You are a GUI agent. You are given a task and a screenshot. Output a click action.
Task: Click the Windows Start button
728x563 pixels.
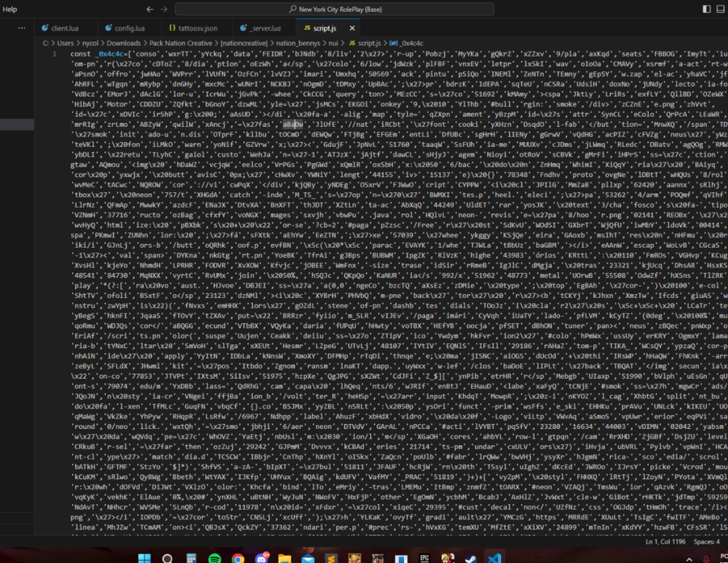144,559
